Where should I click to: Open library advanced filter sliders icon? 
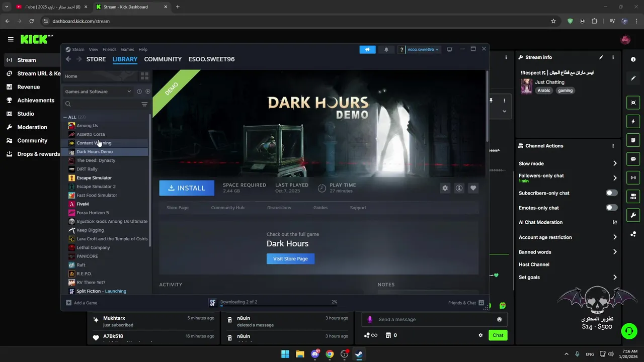144,104
